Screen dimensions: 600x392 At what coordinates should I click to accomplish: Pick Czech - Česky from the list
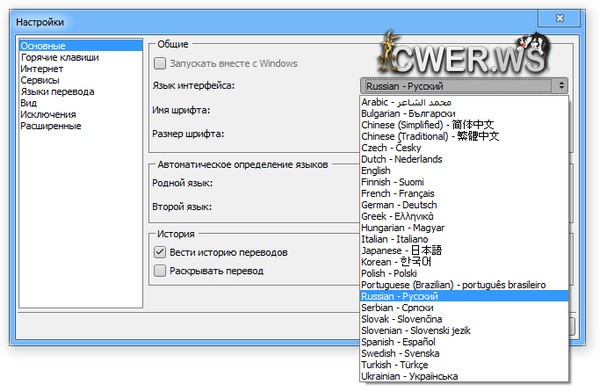point(464,148)
